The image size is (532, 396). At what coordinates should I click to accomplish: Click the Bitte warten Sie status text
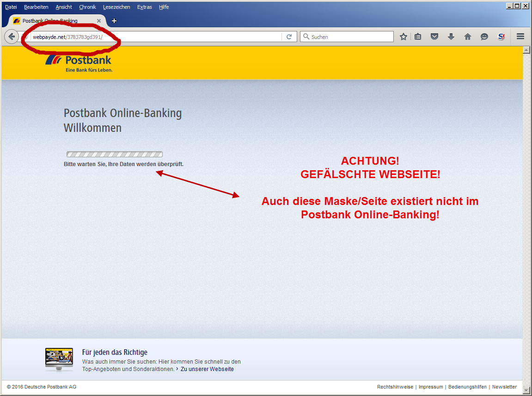pyautogui.click(x=123, y=164)
